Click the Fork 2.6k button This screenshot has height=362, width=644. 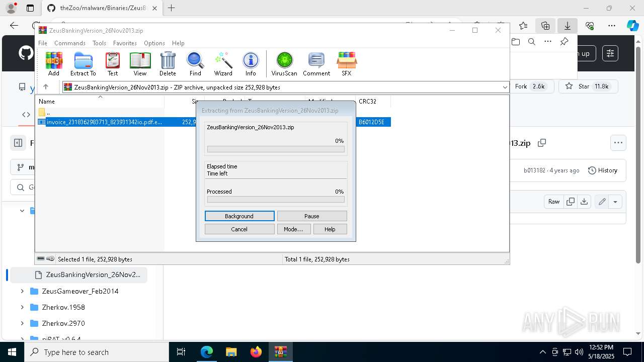coord(531,86)
